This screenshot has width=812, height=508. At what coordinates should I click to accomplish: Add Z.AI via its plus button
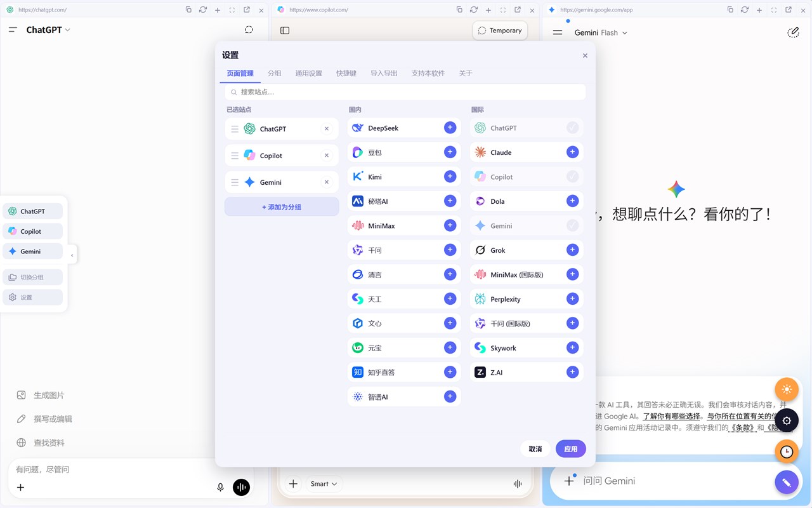coord(572,372)
